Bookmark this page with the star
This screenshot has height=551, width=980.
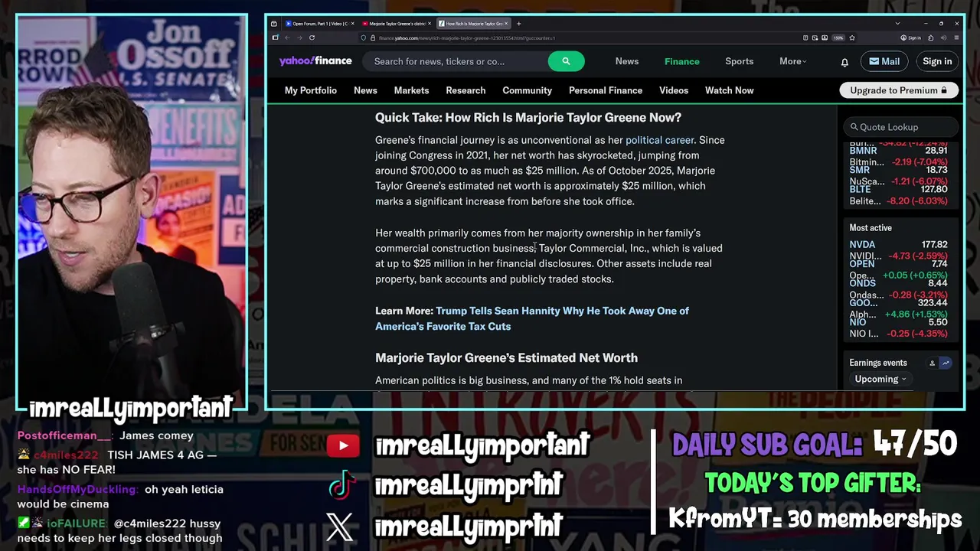(851, 37)
